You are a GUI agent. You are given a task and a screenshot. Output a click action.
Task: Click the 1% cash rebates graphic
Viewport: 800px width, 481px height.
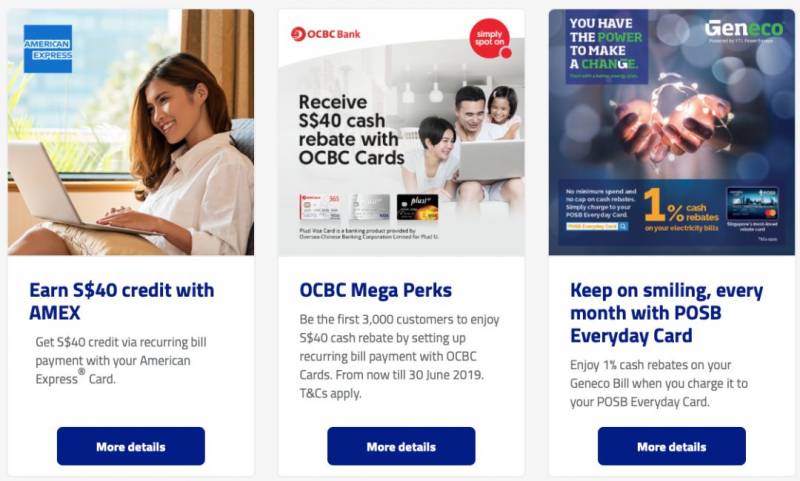tap(681, 209)
